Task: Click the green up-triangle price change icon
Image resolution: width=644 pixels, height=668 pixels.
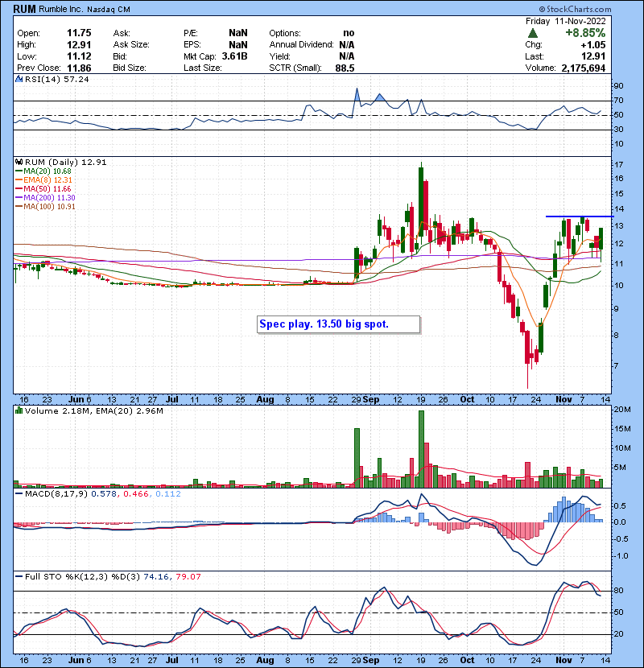Action: point(532,33)
